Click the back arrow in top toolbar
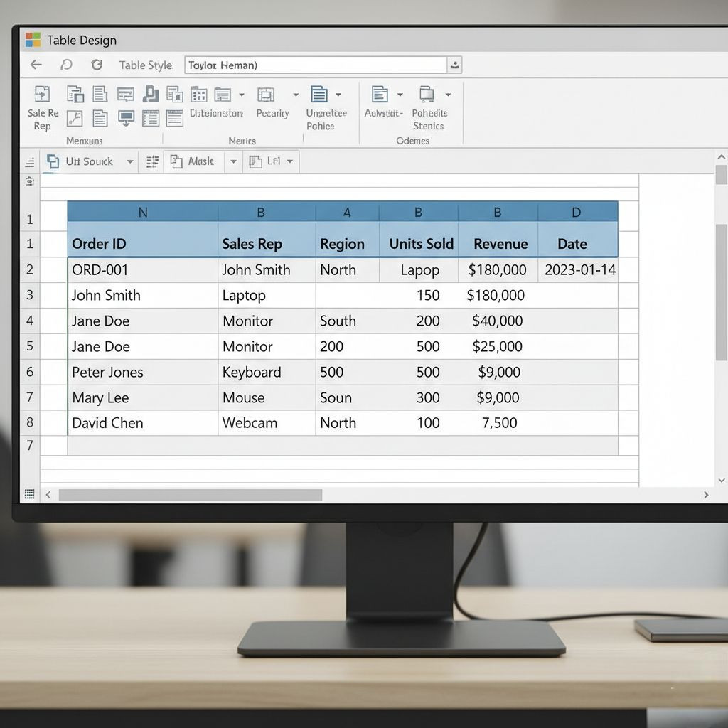Viewport: 728px width, 728px height. (36, 65)
